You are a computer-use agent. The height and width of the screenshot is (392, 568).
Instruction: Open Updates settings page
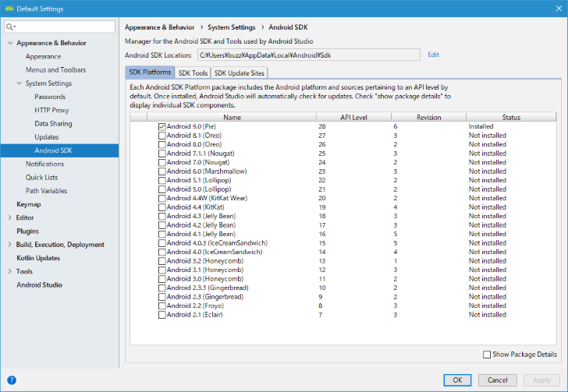coord(46,137)
